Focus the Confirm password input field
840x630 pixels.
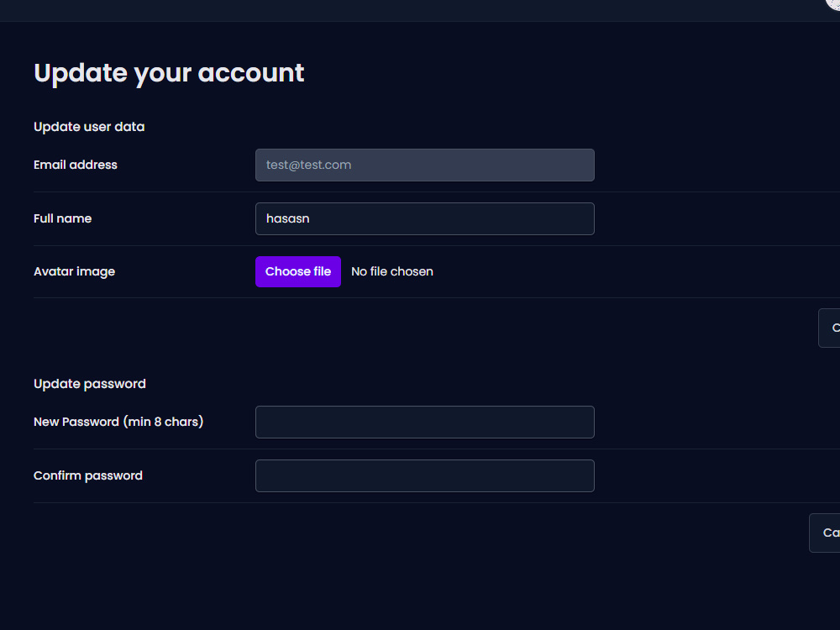425,475
